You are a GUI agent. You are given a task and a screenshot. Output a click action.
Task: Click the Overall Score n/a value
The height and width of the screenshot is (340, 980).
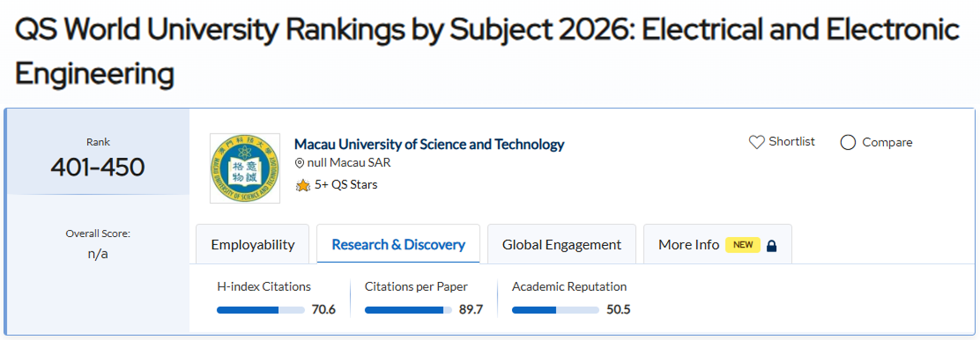98,254
